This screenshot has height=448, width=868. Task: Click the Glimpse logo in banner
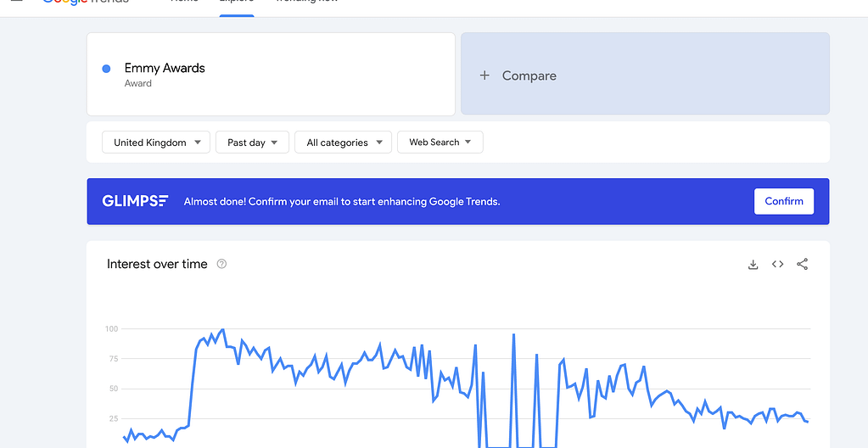click(135, 201)
